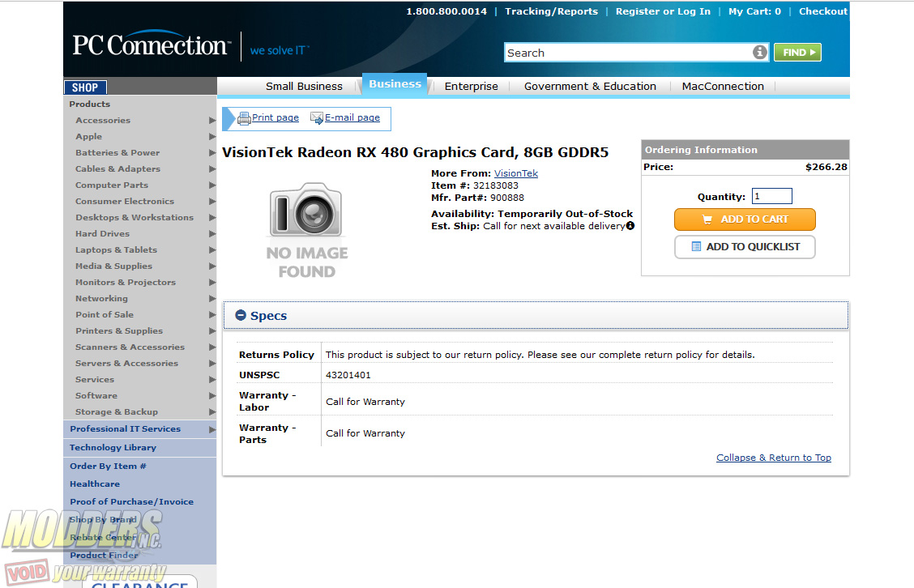Open Printers & Supplies category

click(x=119, y=331)
